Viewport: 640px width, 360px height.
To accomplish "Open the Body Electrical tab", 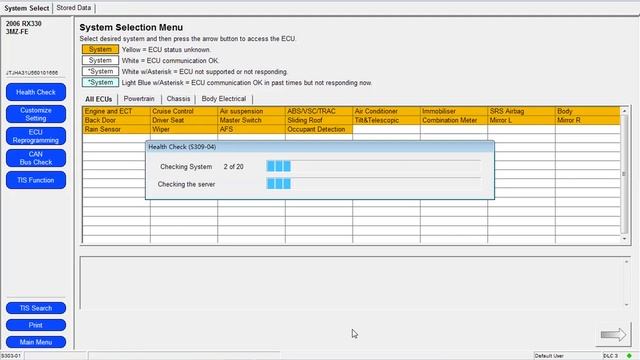I will [x=224, y=99].
